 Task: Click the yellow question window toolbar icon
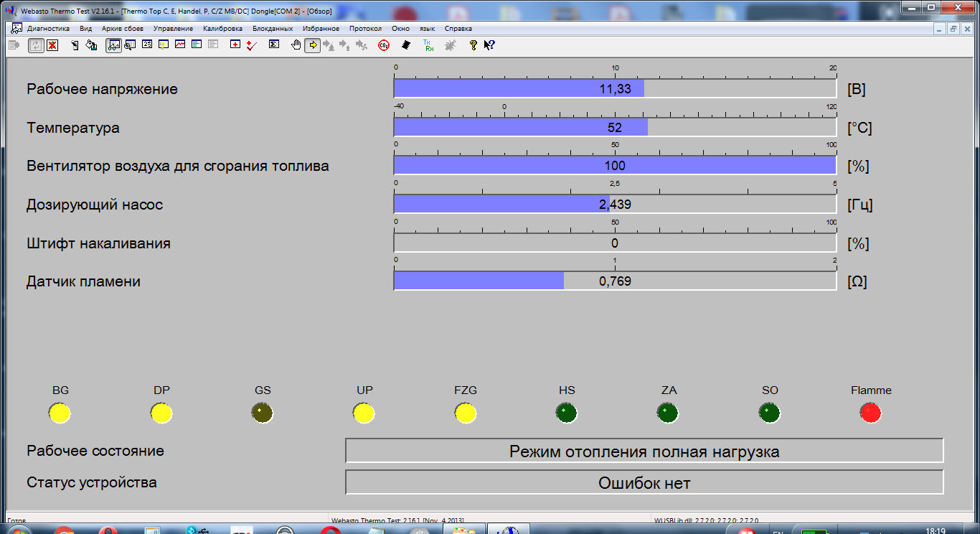tap(164, 45)
